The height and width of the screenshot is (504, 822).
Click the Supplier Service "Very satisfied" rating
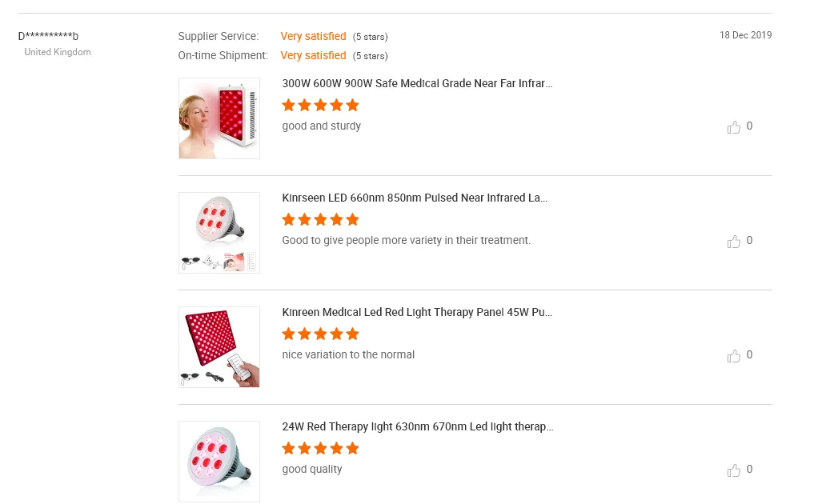point(313,36)
